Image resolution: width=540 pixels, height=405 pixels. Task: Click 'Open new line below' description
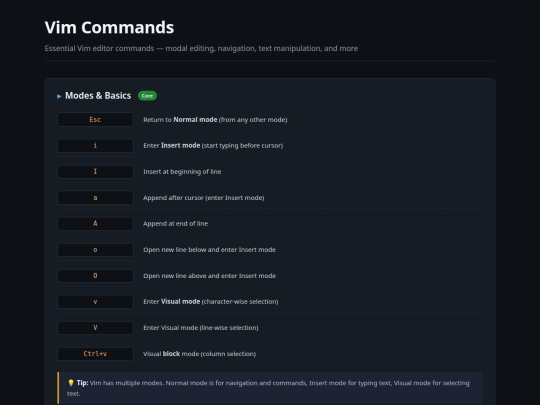click(209, 250)
